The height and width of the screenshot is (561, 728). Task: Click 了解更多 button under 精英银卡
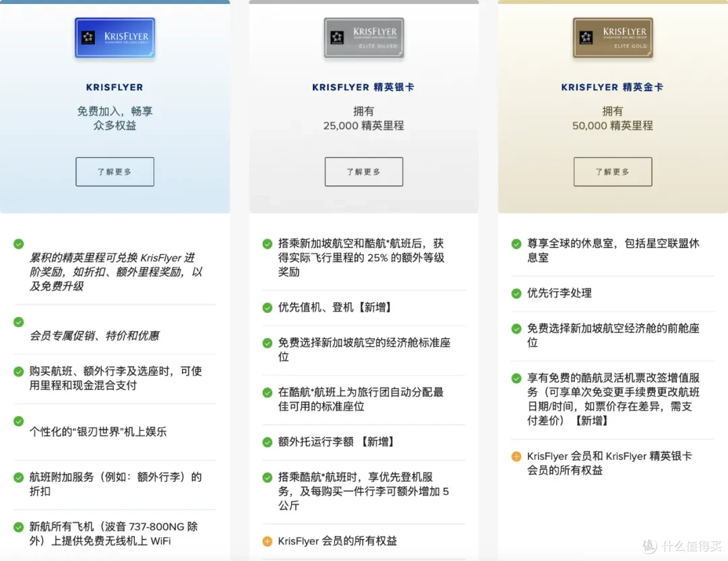(363, 172)
